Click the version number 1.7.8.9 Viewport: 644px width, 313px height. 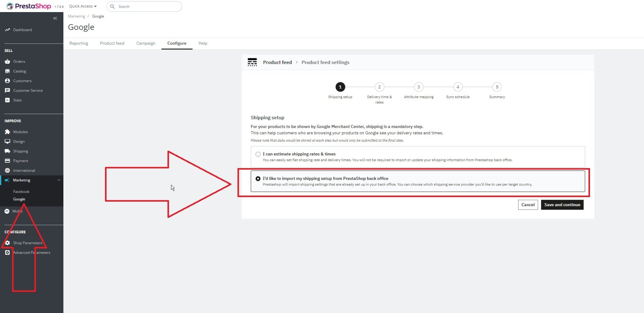59,7
